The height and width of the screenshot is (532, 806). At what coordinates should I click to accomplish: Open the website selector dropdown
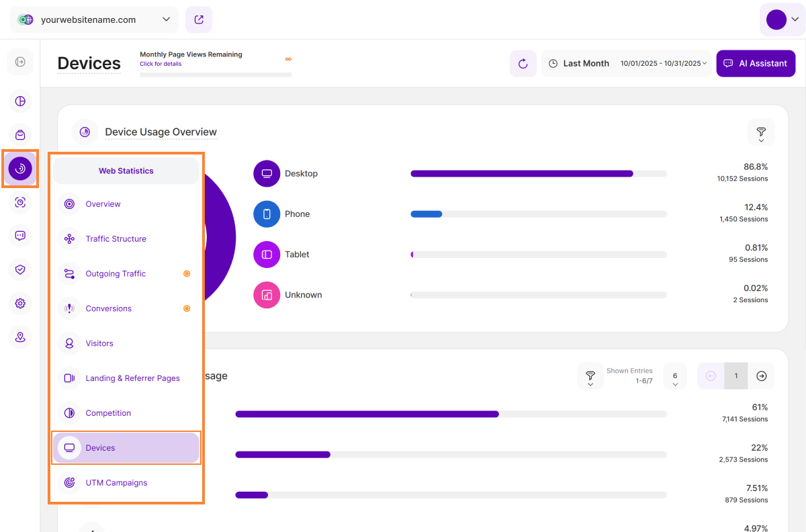pos(94,19)
